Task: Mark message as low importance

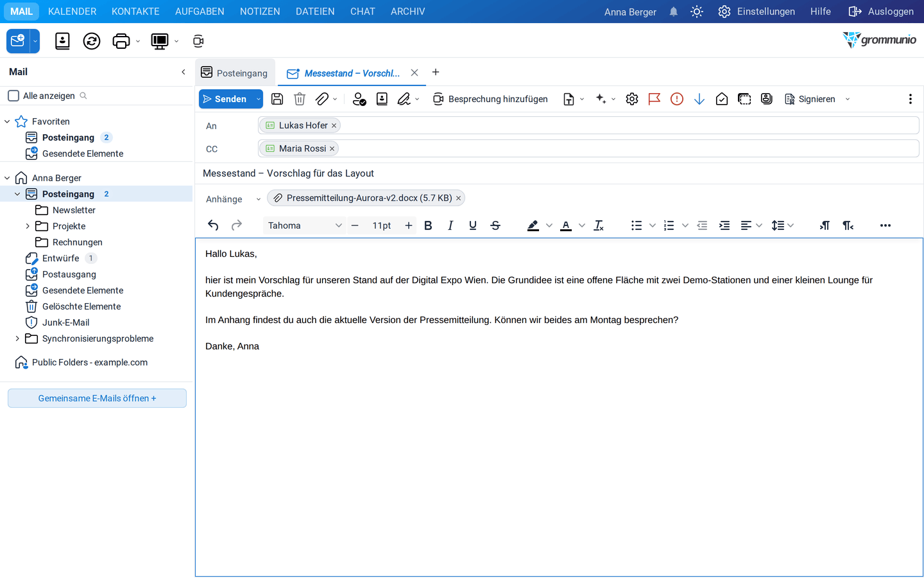Action: coord(699,99)
